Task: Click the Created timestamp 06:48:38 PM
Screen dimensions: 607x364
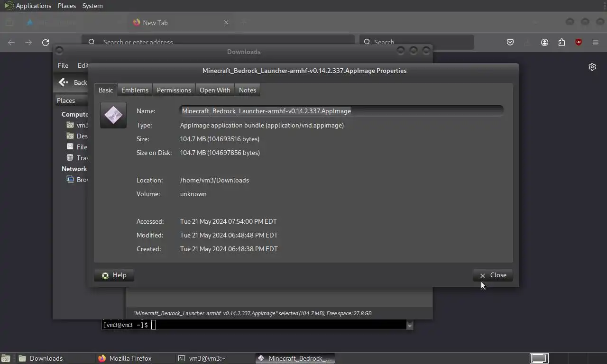Action: point(229,249)
